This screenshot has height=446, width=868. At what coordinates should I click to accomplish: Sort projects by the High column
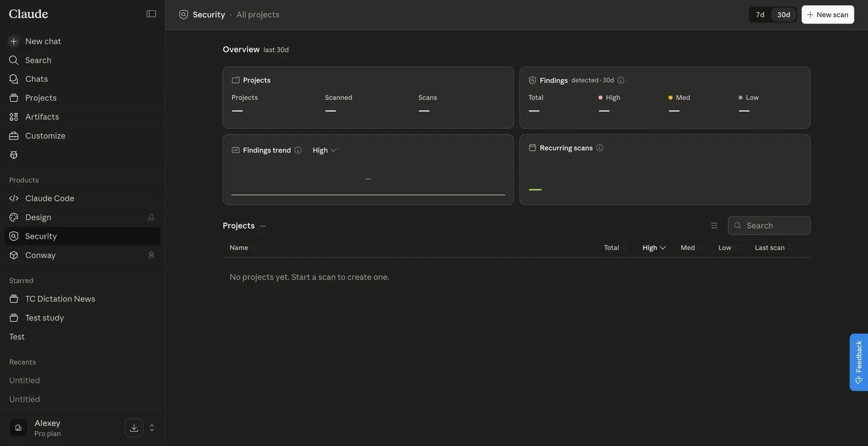pos(654,248)
